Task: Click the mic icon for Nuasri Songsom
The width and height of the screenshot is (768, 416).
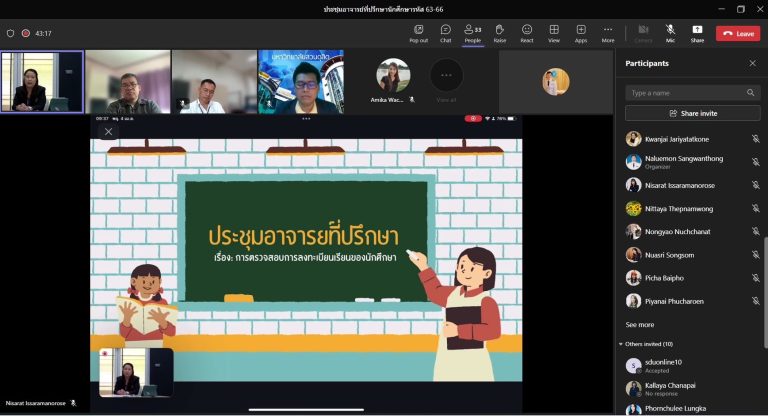Action: (755, 255)
